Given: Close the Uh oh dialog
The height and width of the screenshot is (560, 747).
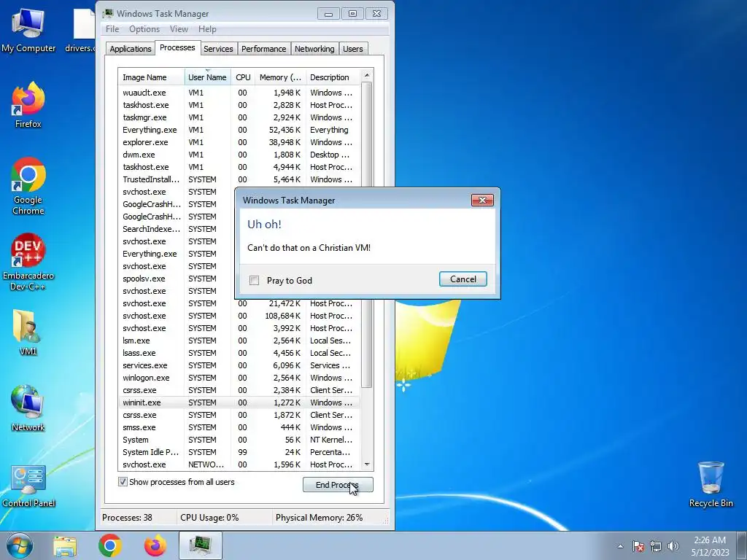Looking at the screenshot, I should (x=482, y=200).
